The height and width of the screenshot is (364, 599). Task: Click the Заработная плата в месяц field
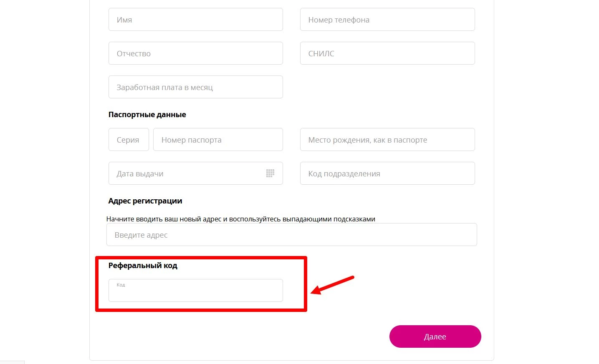(x=195, y=87)
